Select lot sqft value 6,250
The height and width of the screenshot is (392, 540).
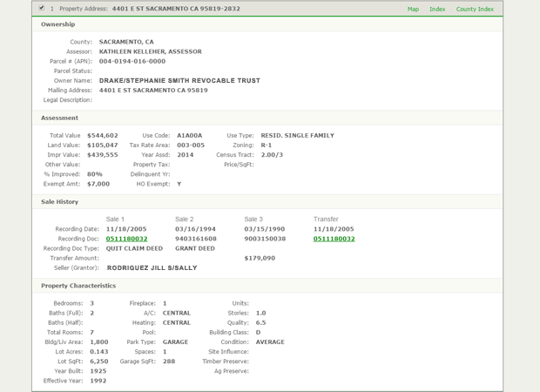pyautogui.click(x=99, y=361)
